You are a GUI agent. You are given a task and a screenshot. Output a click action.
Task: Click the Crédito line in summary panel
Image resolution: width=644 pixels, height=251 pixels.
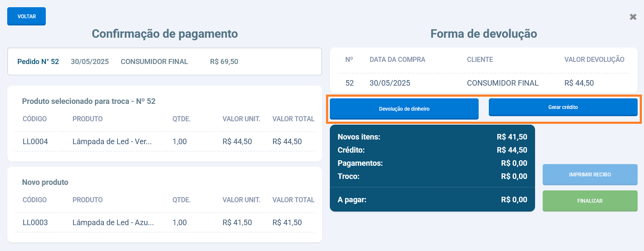coord(432,150)
